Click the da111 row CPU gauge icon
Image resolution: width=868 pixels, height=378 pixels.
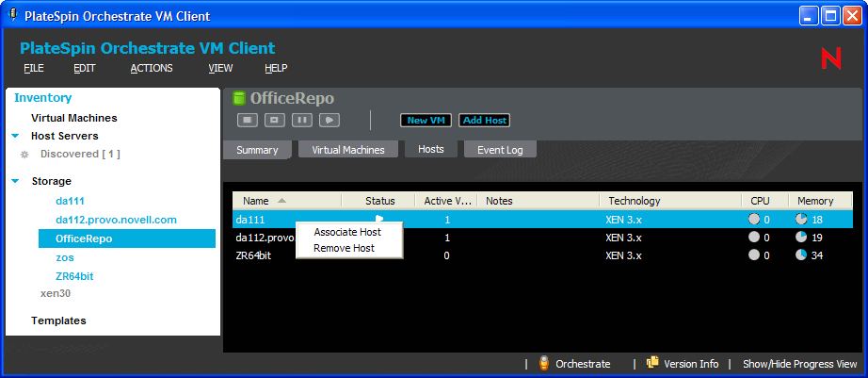click(x=754, y=220)
